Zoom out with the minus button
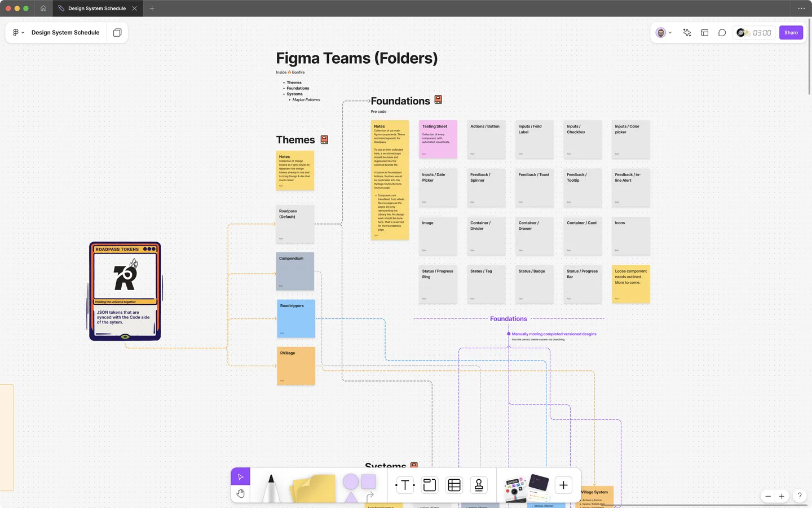The image size is (812, 508). [x=768, y=496]
